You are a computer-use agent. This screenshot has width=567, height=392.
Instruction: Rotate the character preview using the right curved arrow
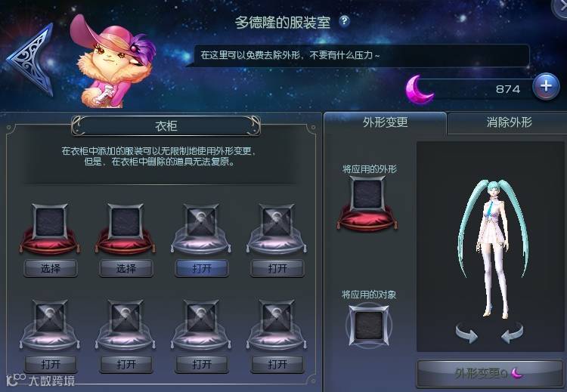512,332
